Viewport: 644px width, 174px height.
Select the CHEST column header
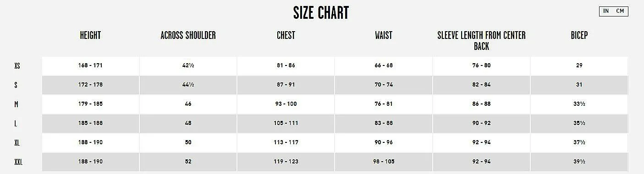[x=286, y=35]
